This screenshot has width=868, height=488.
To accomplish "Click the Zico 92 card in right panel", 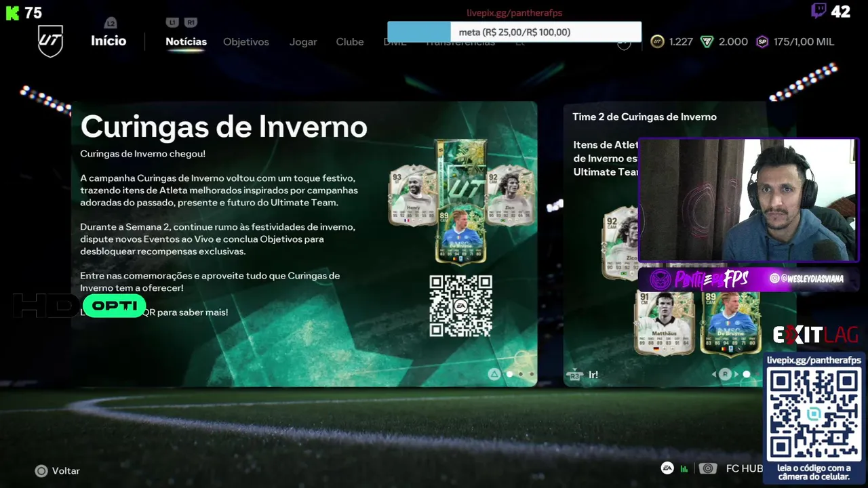I will tap(620, 244).
